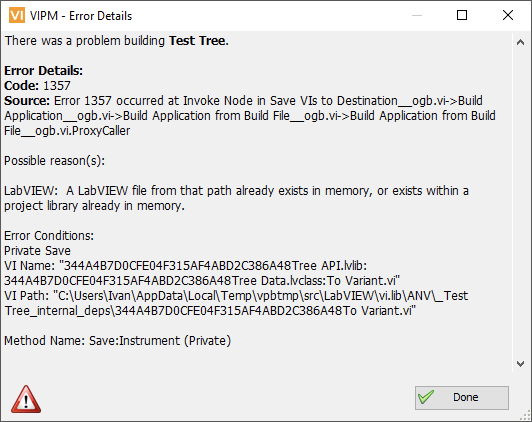Click the "VIPM - Error Details" title text
Screen dimensions: 532x422
coord(81,16)
